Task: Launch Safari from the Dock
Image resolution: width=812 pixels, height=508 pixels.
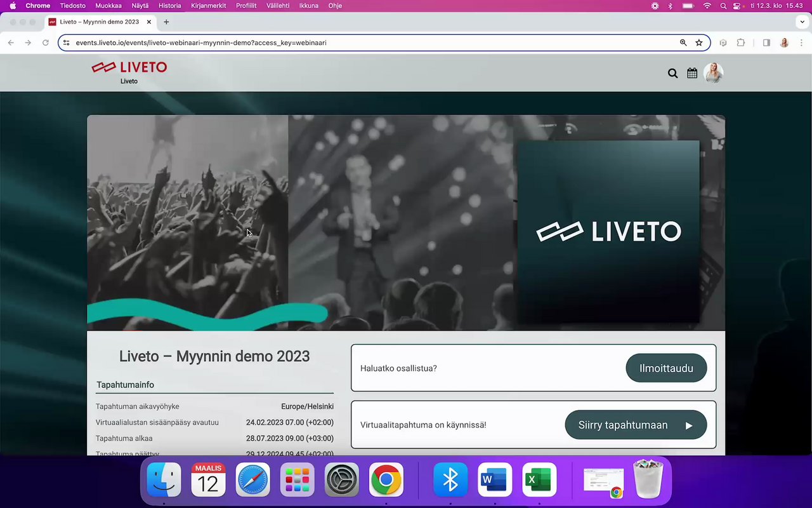Action: coord(252,479)
